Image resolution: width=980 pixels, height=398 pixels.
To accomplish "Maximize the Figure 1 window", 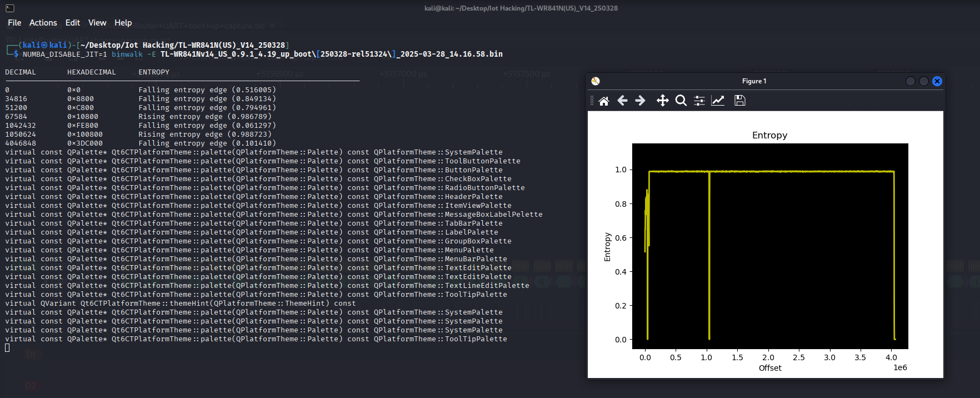I will pyautogui.click(x=923, y=81).
